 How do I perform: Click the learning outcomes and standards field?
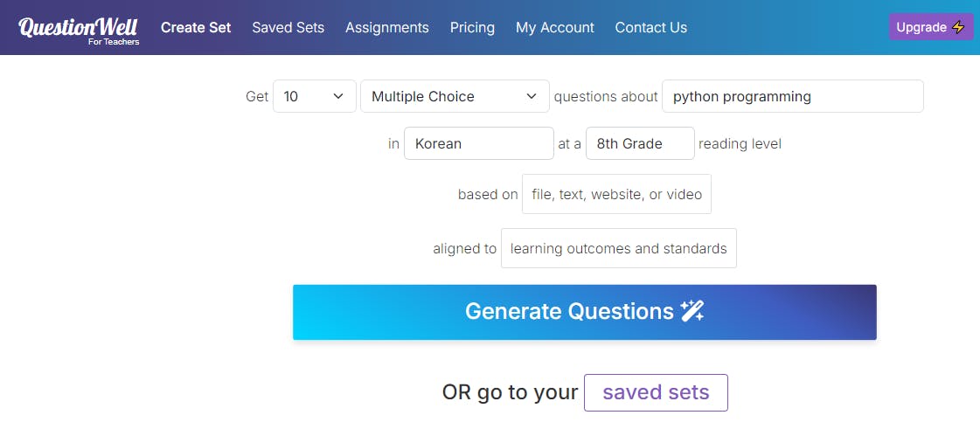pyautogui.click(x=618, y=248)
